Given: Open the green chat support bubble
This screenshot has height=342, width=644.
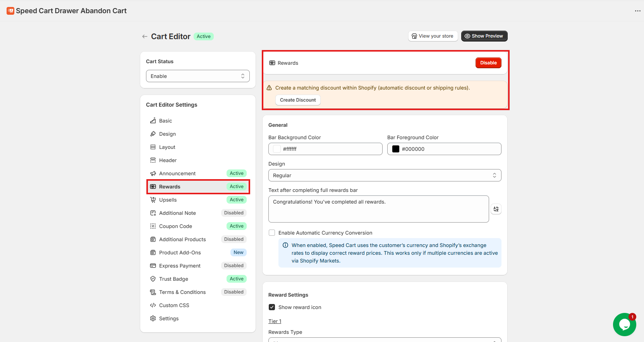Looking at the screenshot, I should click(624, 325).
